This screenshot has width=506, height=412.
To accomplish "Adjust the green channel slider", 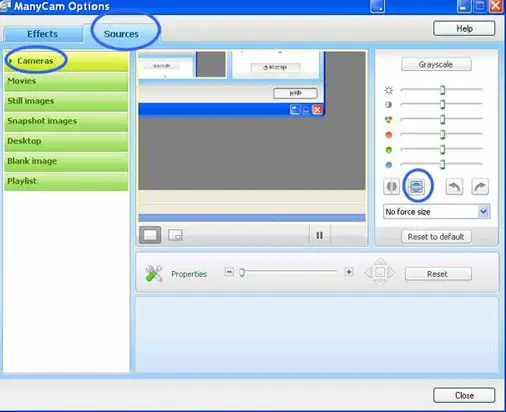I will click(x=442, y=149).
